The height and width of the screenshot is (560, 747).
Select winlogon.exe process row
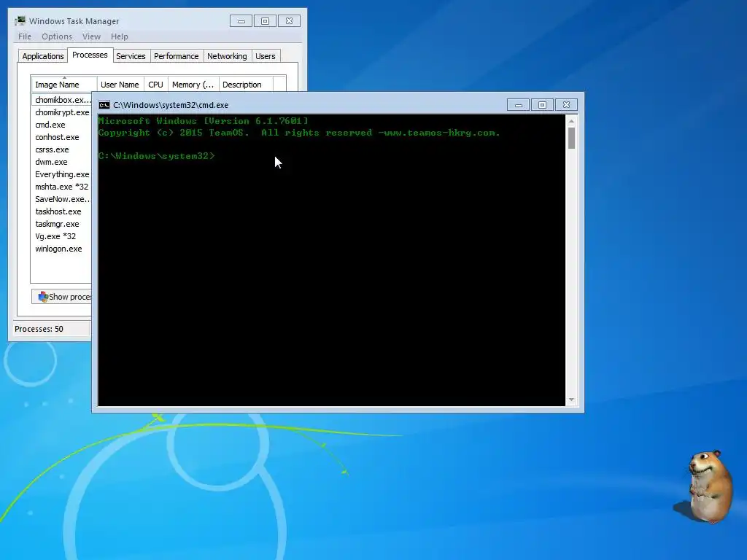tap(62, 249)
